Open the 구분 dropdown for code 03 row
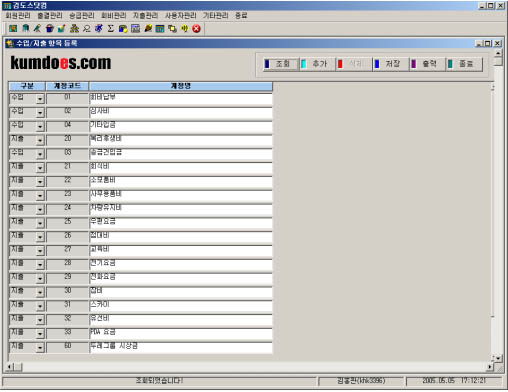Image resolution: width=508 pixels, height=392 pixels. click(40, 154)
